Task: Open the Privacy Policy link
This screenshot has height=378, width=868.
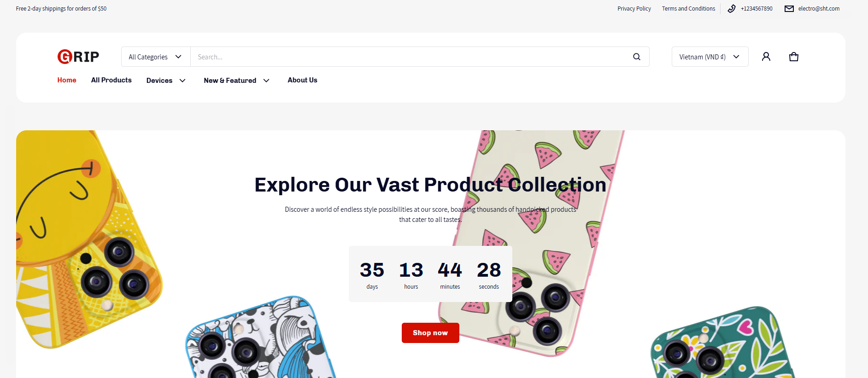Action: point(634,9)
